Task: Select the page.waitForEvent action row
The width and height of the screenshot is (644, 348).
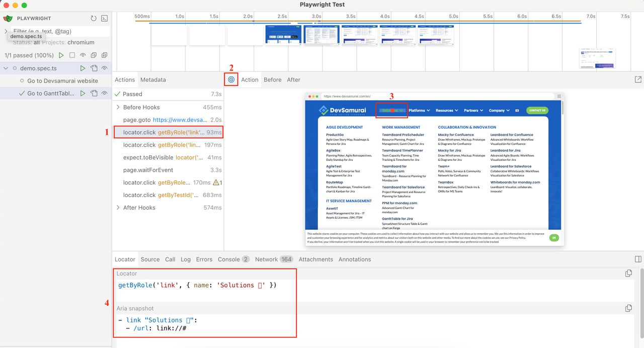Action: click(x=168, y=170)
